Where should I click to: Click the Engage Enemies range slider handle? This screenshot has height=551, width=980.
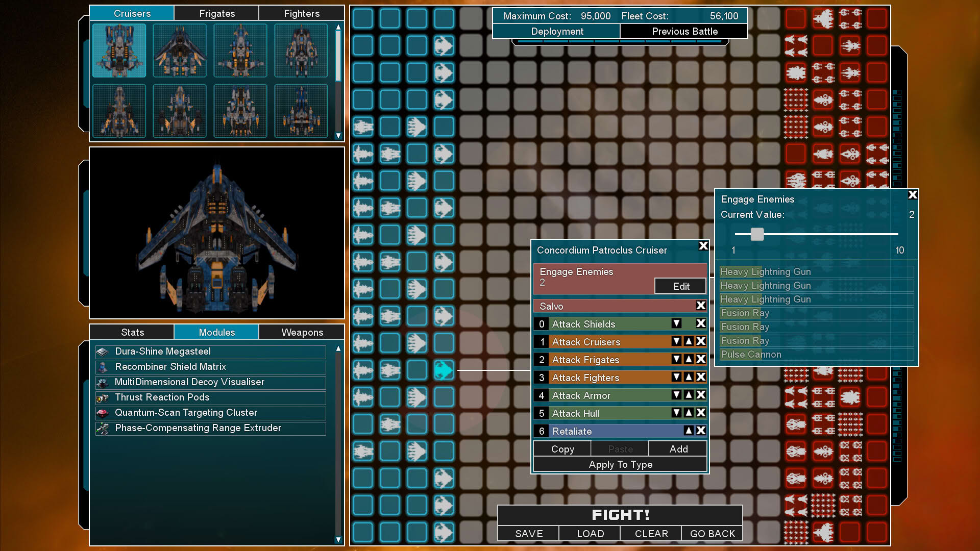pyautogui.click(x=757, y=234)
